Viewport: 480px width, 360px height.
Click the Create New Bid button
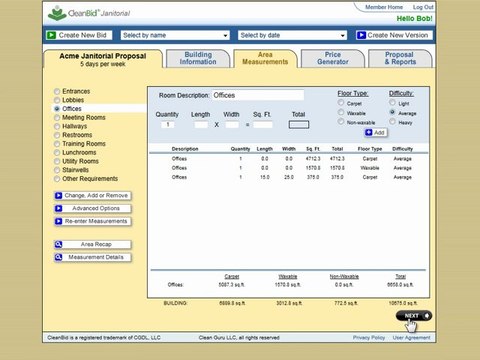click(x=79, y=35)
